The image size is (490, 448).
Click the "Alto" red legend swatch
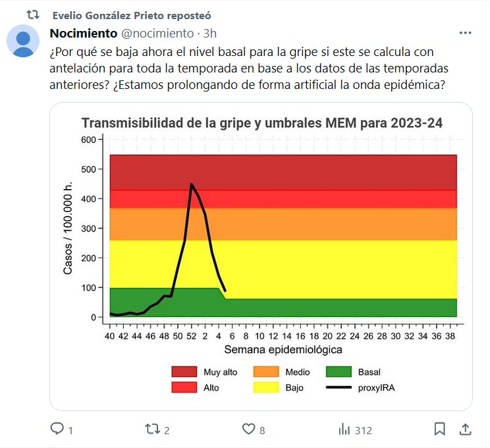tap(184, 387)
